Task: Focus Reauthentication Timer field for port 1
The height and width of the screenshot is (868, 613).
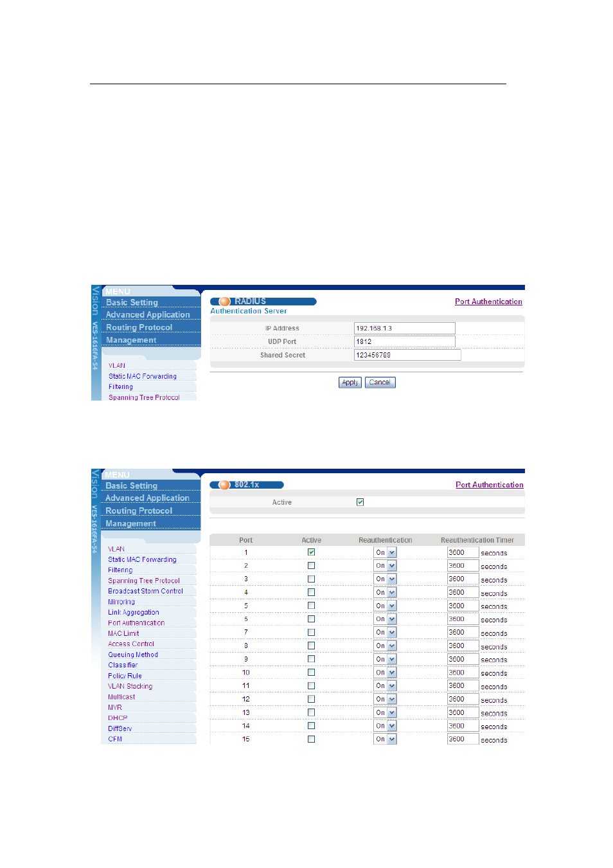Action: point(463,552)
